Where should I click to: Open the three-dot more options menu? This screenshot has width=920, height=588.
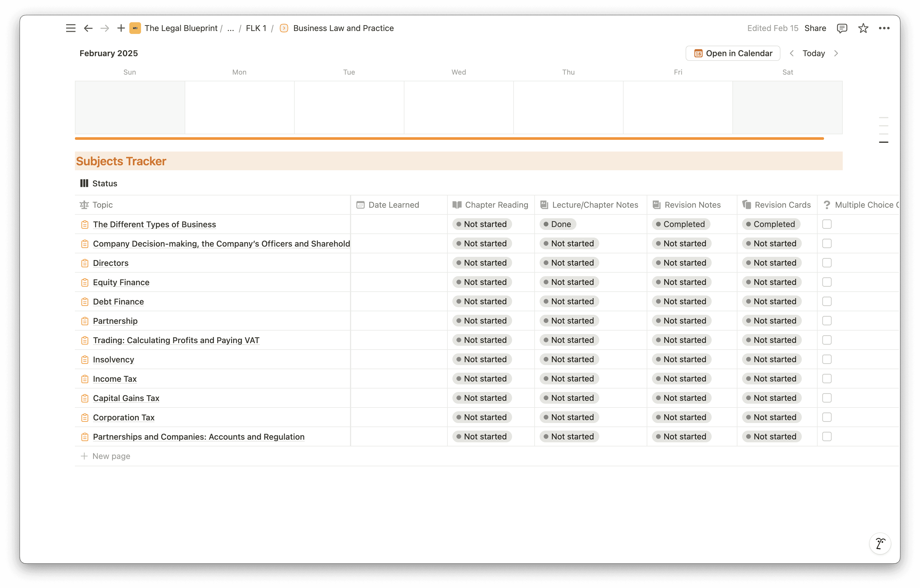884,28
